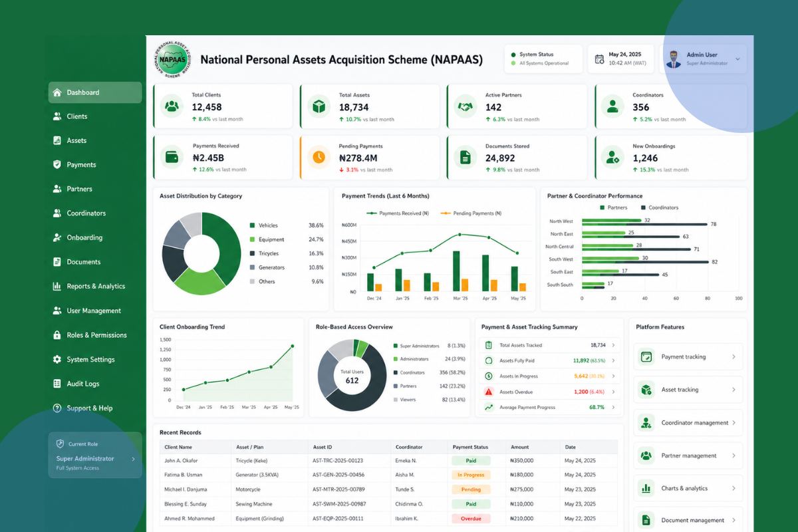This screenshot has height=532, width=798.
Task: Click the Pending status badge
Action: 471,489
